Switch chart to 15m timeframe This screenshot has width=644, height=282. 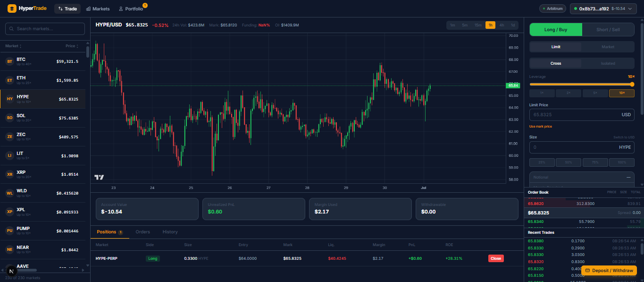point(478,25)
